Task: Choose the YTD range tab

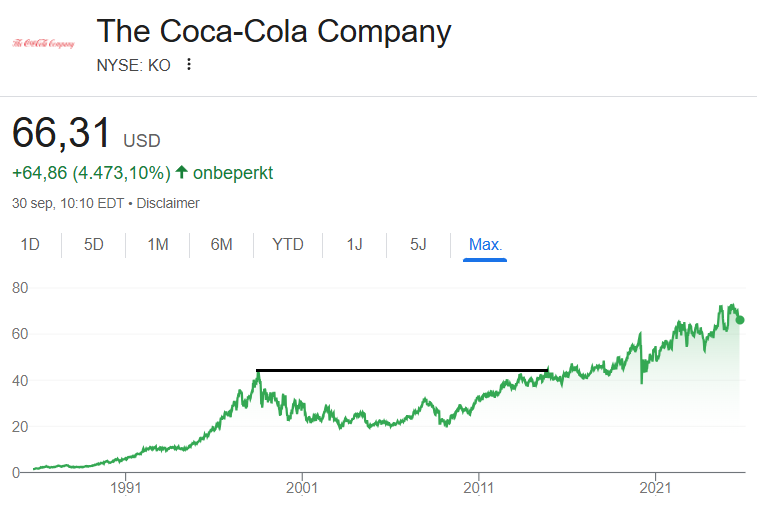Action: [288, 245]
